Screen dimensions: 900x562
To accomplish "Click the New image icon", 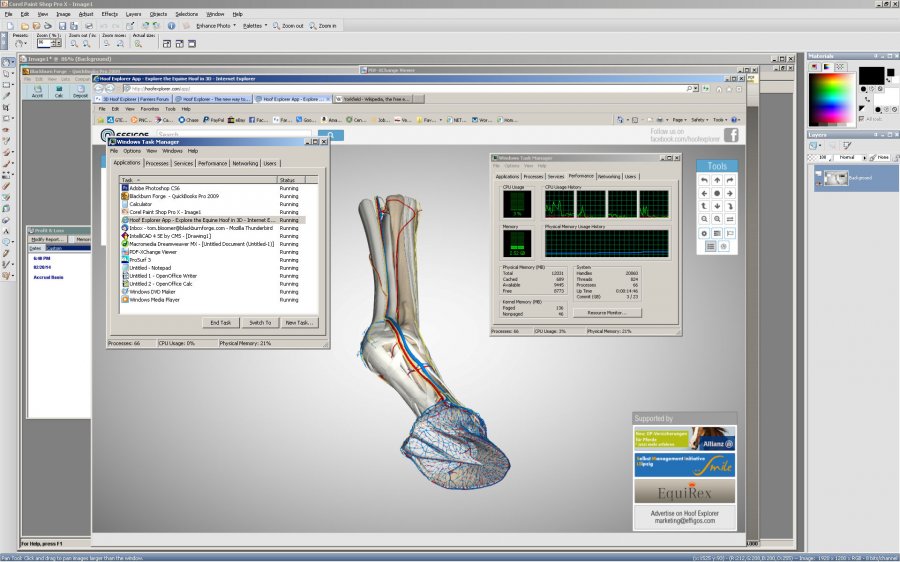I will pyautogui.click(x=10, y=26).
